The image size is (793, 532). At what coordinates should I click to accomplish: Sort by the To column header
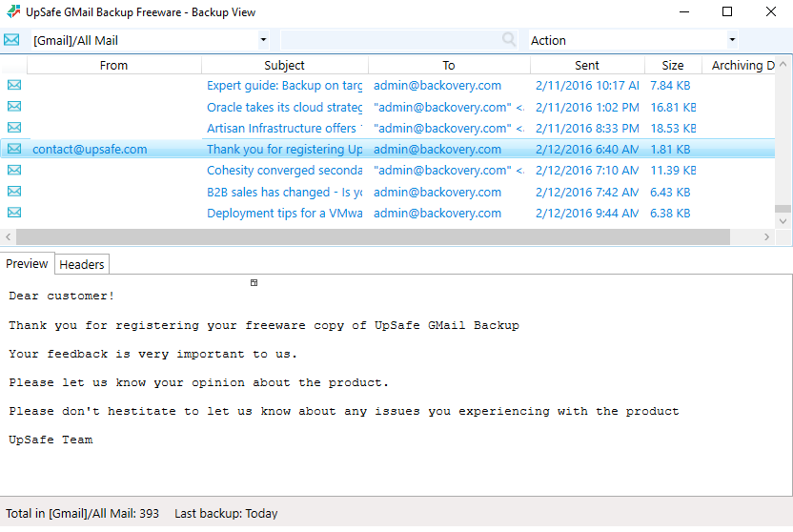tap(449, 65)
